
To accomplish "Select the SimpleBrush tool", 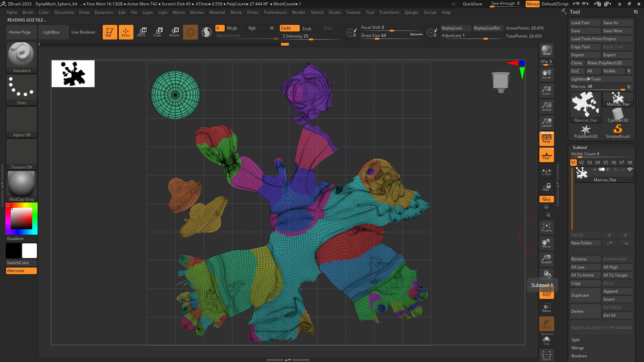I will pos(618,131).
